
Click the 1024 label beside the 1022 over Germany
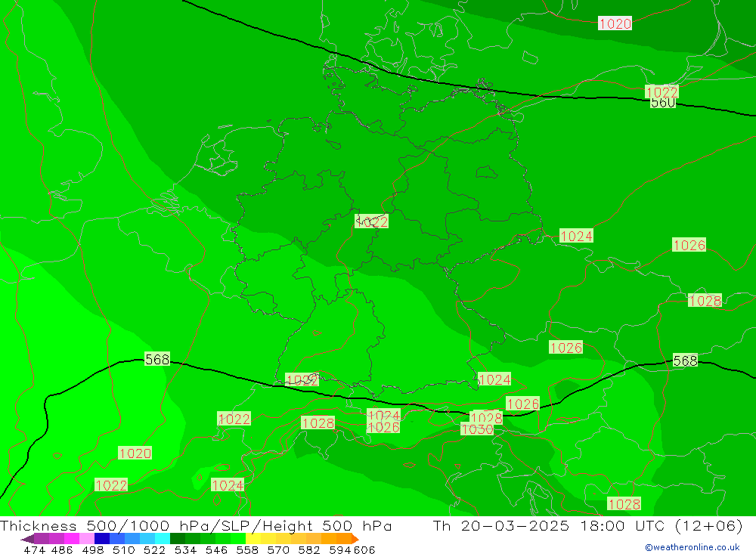click(x=576, y=236)
